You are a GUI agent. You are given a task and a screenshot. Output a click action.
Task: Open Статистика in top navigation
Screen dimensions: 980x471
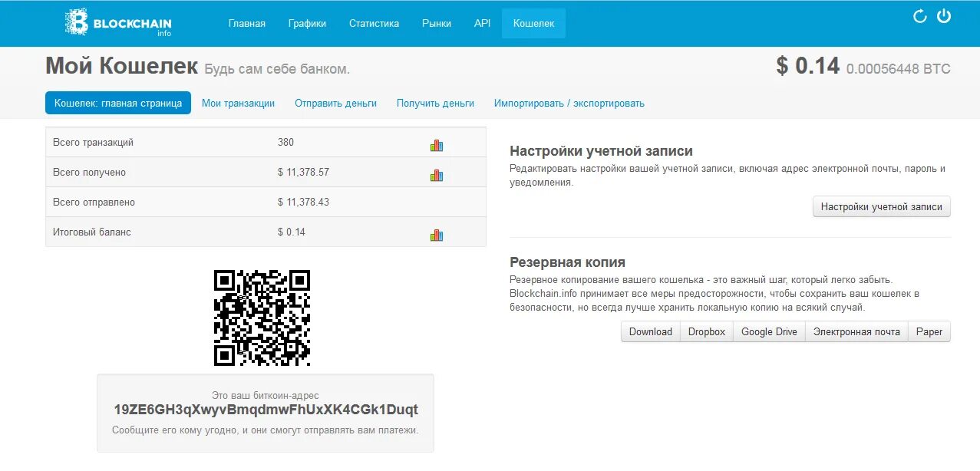point(374,23)
